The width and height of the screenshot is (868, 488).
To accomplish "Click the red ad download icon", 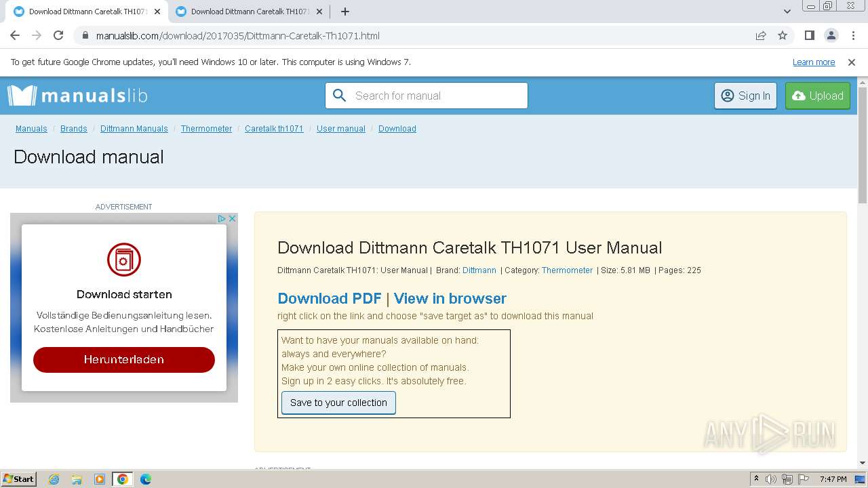I will coord(124,260).
